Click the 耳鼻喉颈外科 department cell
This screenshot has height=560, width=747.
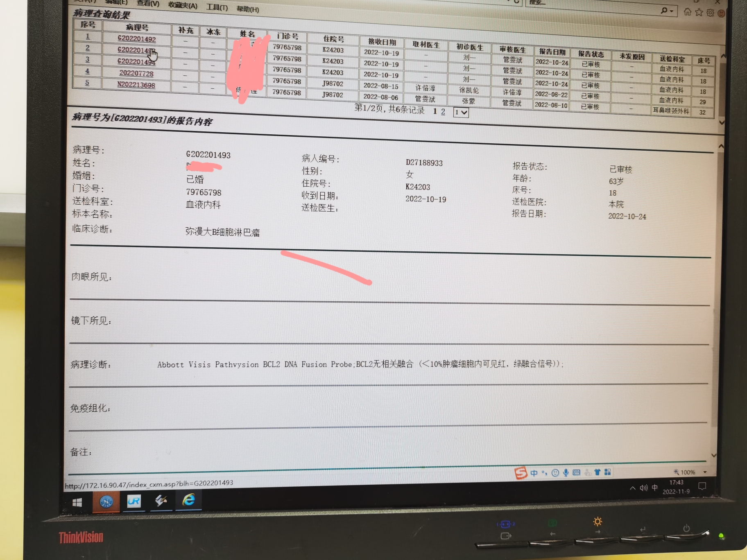[671, 111]
